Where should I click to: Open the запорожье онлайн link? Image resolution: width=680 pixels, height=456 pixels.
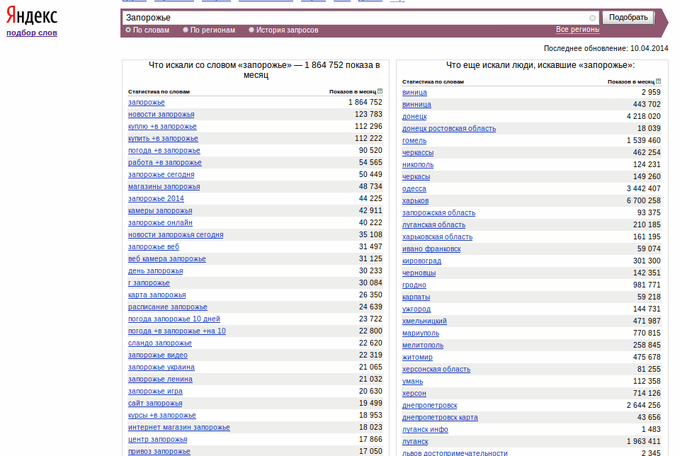click(160, 223)
